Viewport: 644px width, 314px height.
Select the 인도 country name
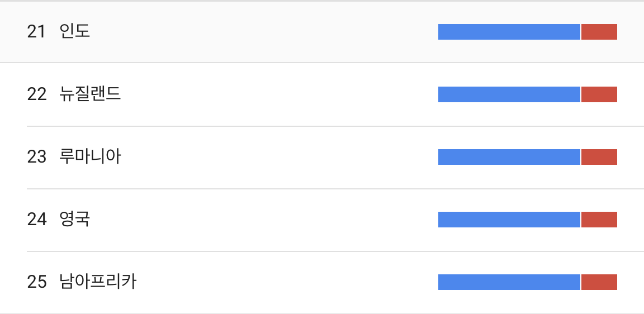tap(74, 32)
